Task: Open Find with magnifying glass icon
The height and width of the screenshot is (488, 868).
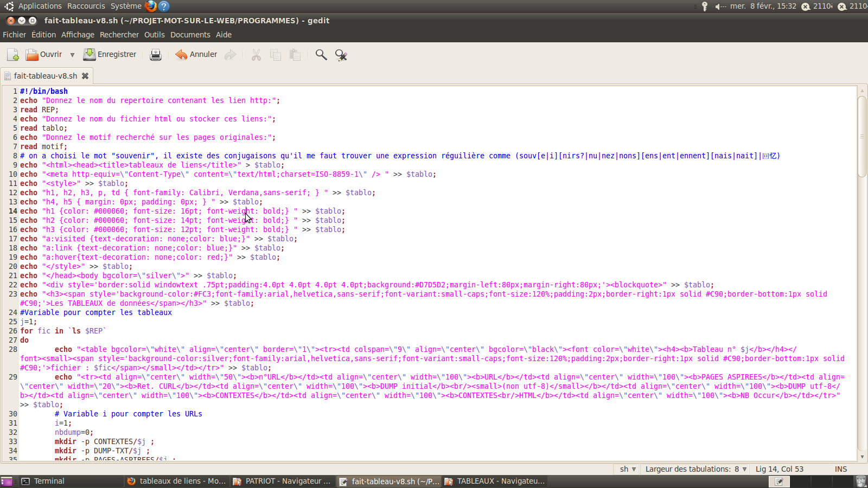Action: [x=321, y=55]
